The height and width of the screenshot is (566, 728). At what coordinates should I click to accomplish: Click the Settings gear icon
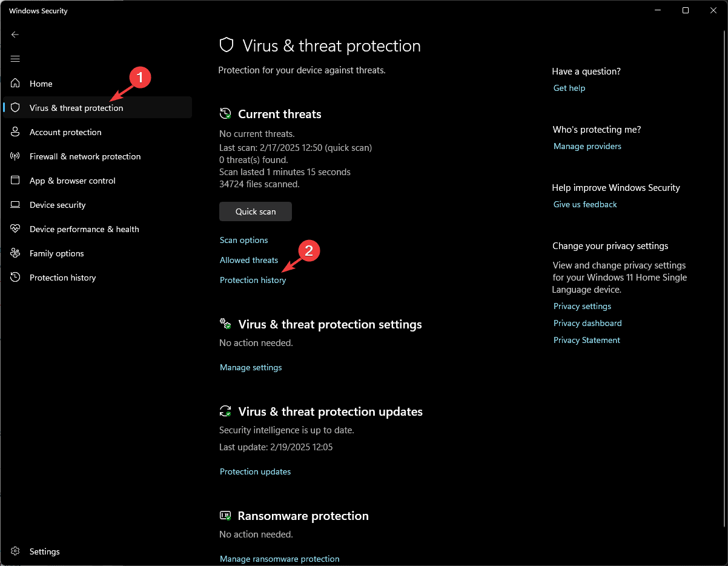pos(16,551)
